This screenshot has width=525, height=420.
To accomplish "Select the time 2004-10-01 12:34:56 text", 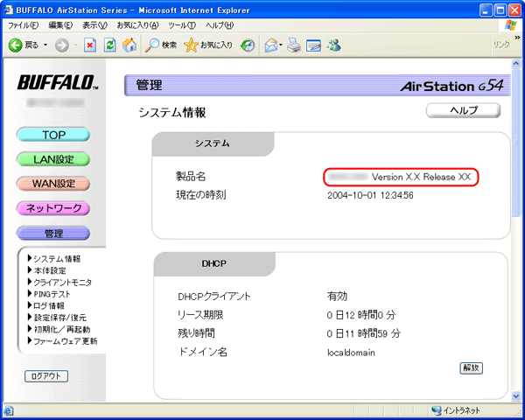I will tap(370, 195).
